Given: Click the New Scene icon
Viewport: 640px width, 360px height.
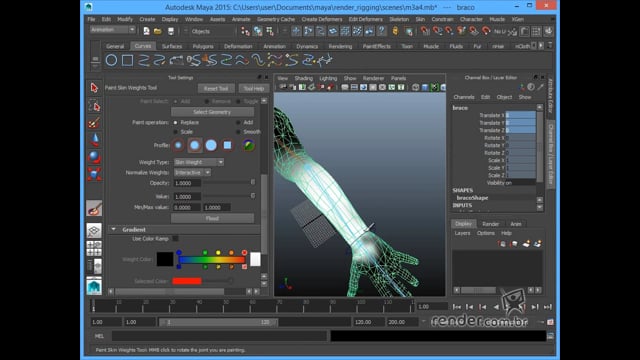Looking at the screenshot, I should tap(147, 31).
